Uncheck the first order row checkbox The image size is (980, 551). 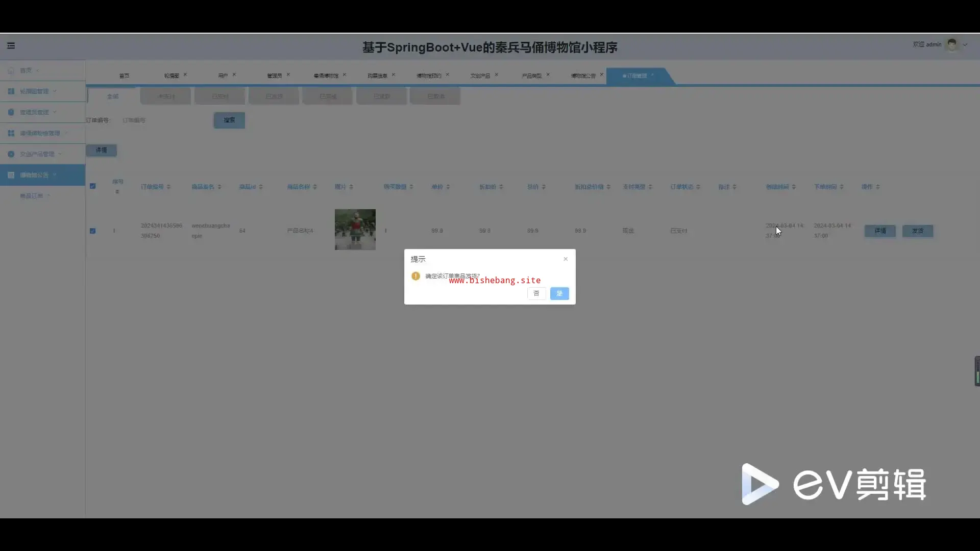point(93,231)
